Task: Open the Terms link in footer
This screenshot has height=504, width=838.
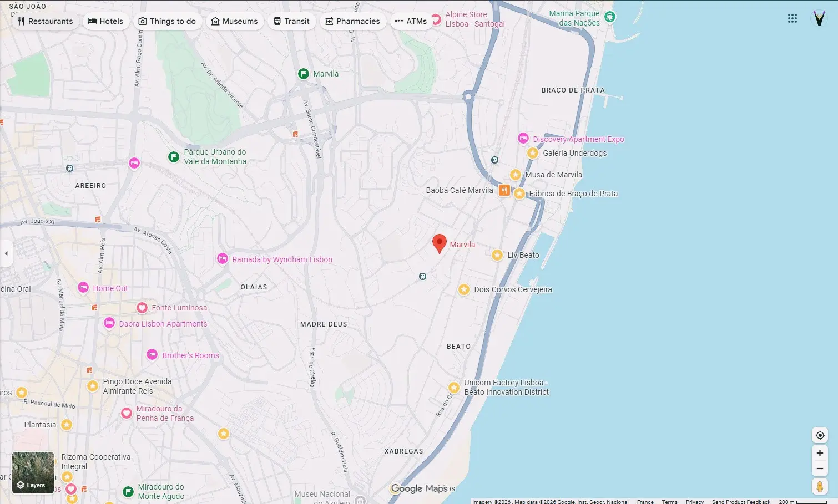Action: pos(669,501)
